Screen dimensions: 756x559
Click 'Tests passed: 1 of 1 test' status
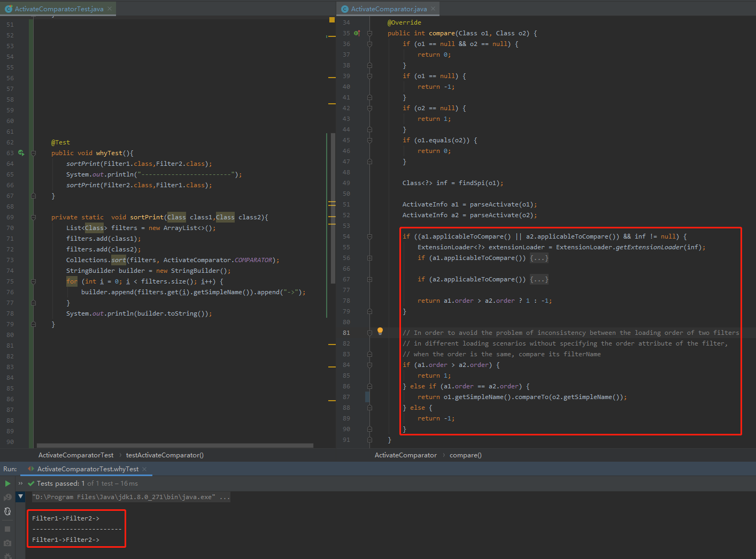pos(87,484)
